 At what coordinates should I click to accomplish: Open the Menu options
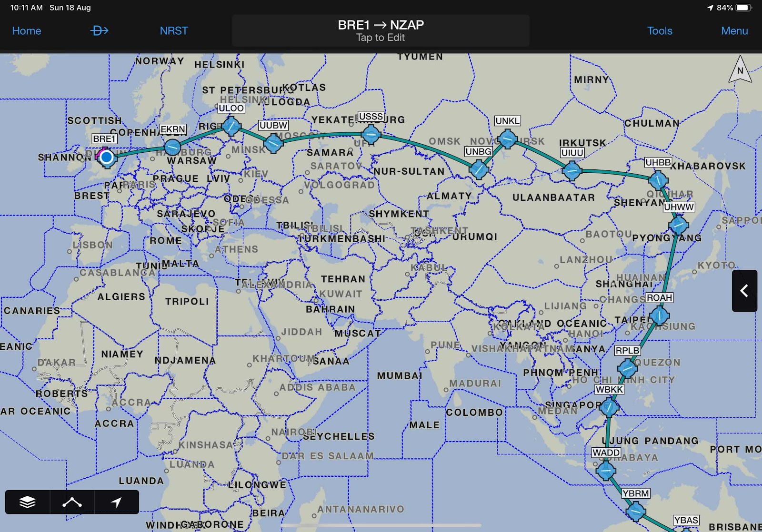734,31
